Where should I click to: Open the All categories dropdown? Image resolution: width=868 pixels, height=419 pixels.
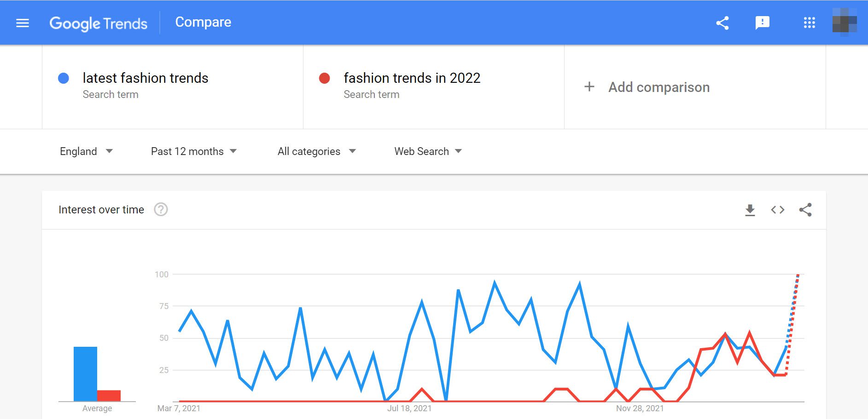coord(316,151)
